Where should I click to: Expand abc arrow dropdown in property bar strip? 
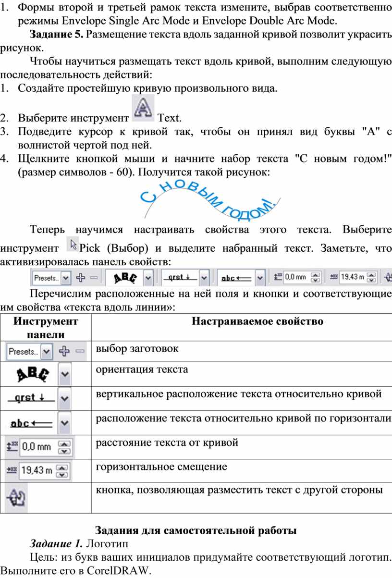coord(260,277)
